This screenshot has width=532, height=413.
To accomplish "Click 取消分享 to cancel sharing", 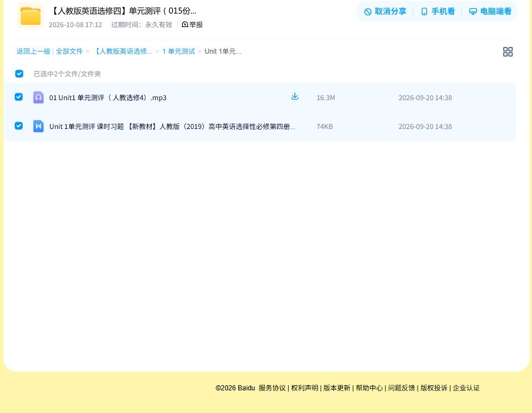I will point(385,11).
